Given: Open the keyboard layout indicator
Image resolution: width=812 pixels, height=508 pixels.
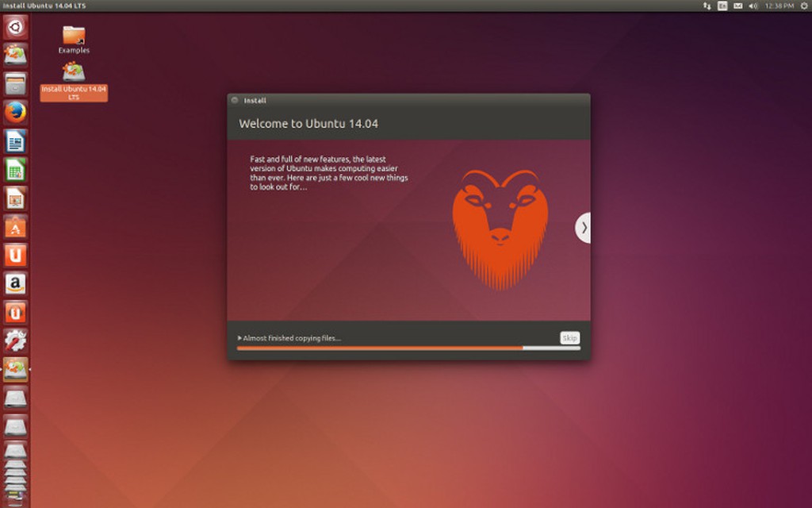Looking at the screenshot, I should coord(722,6).
